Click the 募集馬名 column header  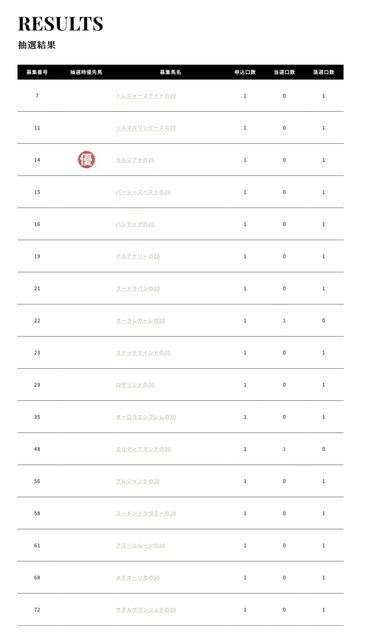pos(171,72)
